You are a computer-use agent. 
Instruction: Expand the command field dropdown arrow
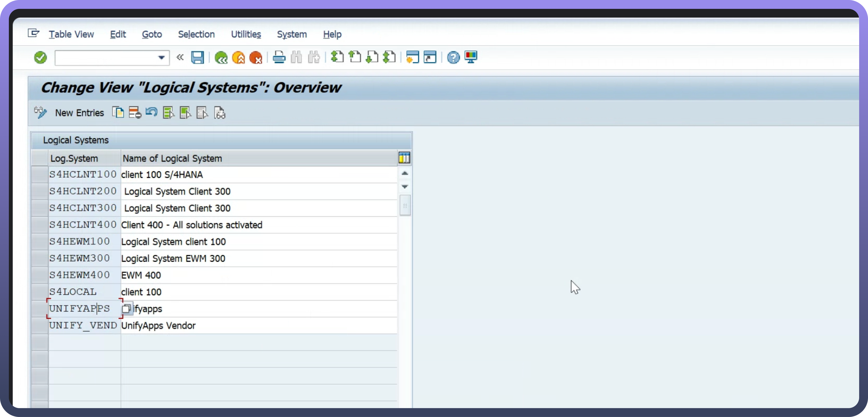click(x=161, y=58)
